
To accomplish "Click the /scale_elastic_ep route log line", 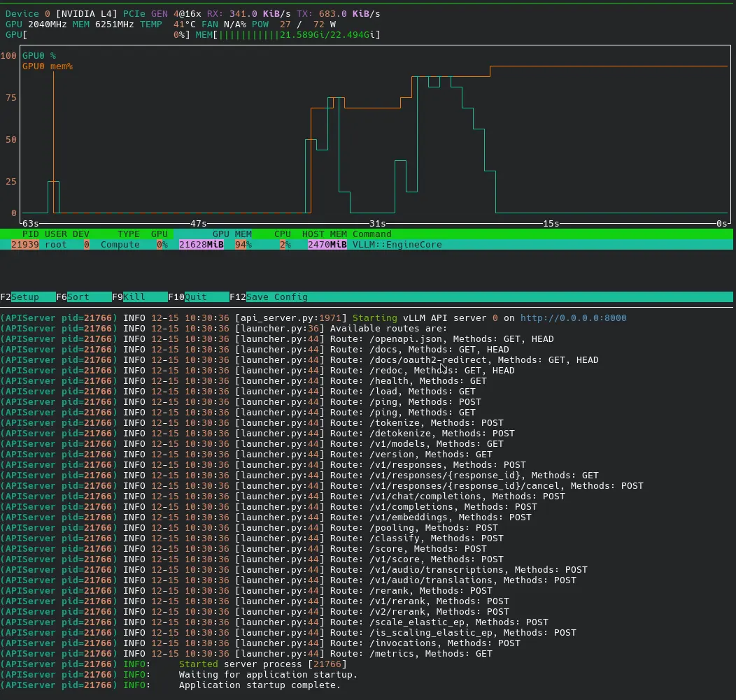I will click(274, 622).
